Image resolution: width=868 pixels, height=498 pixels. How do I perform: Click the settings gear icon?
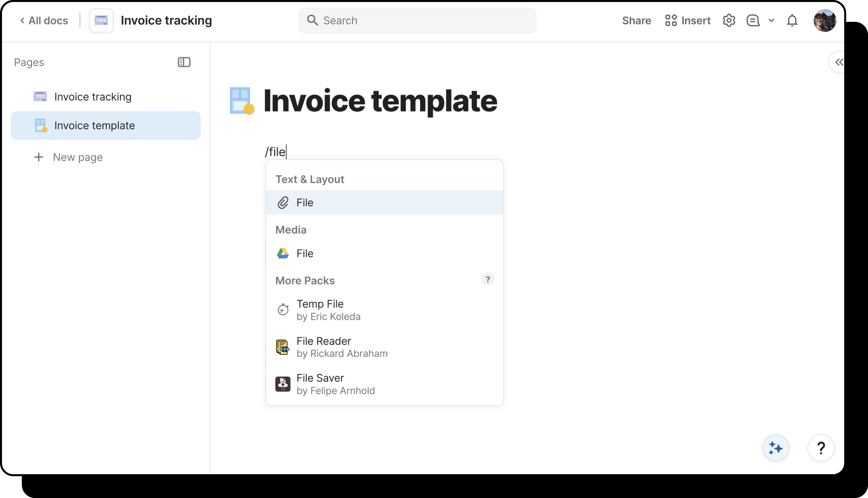729,21
